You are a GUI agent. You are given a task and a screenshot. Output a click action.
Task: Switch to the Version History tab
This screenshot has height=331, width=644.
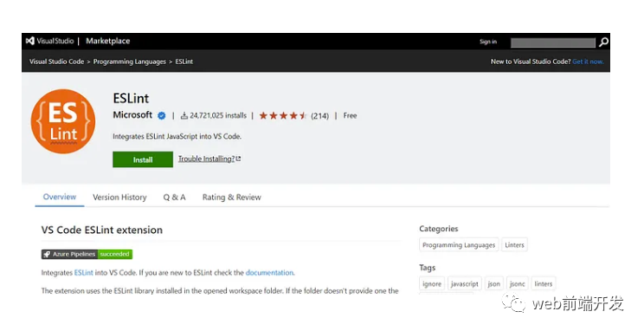[119, 198]
